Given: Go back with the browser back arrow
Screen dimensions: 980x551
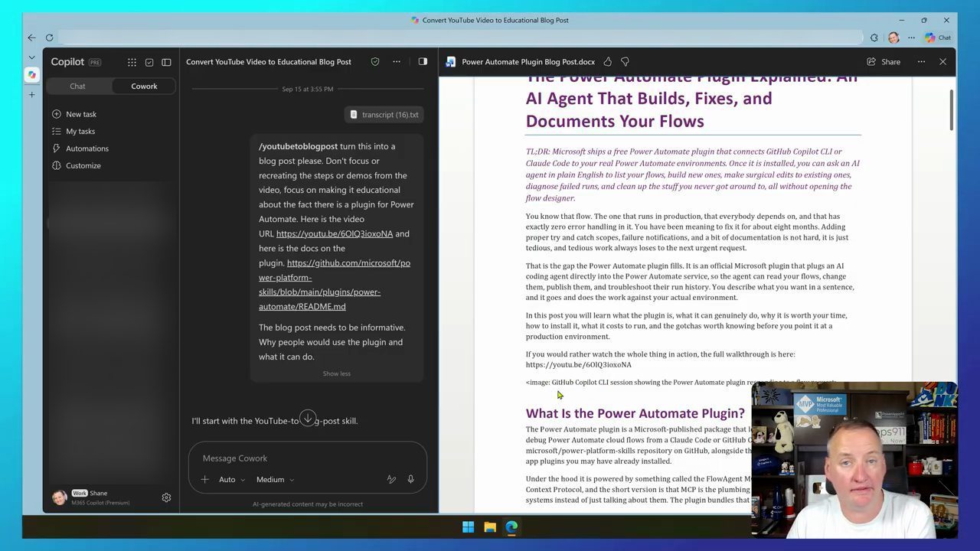Looking at the screenshot, I should tap(31, 37).
